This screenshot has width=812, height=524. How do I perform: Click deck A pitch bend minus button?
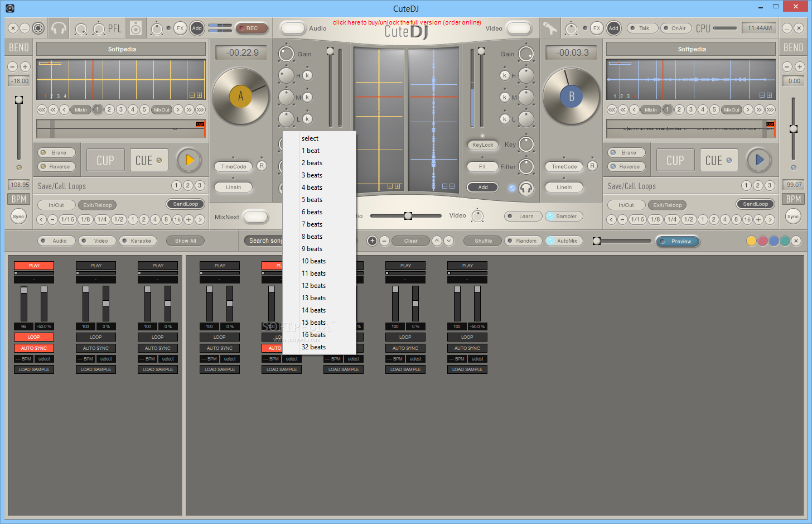(x=12, y=66)
